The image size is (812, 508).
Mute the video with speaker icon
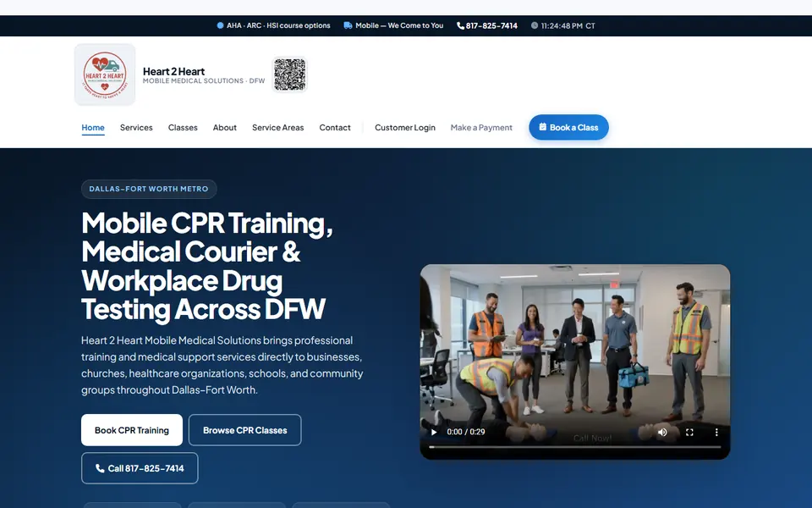pos(662,432)
